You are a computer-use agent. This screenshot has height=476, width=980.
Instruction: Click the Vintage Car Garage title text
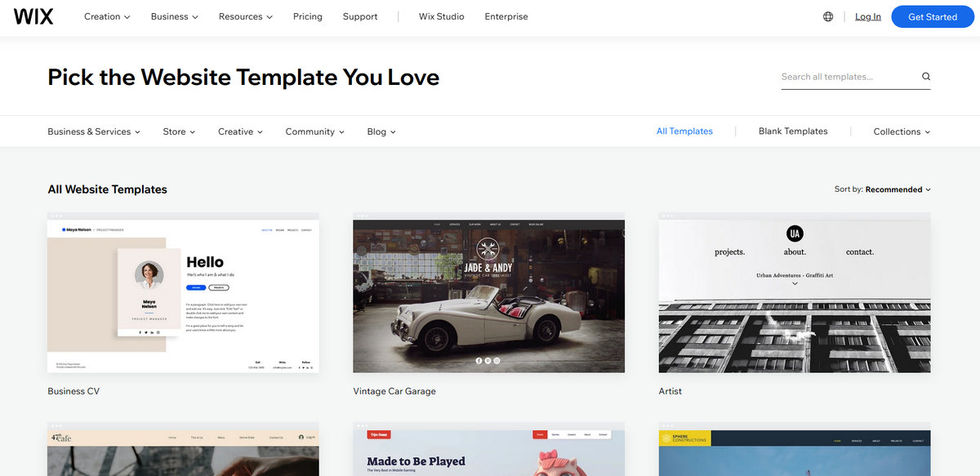[x=394, y=391]
